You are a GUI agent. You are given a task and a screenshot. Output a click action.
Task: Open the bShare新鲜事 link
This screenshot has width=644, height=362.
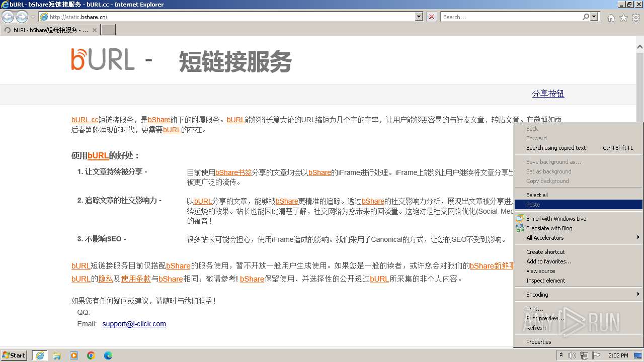coord(492,265)
